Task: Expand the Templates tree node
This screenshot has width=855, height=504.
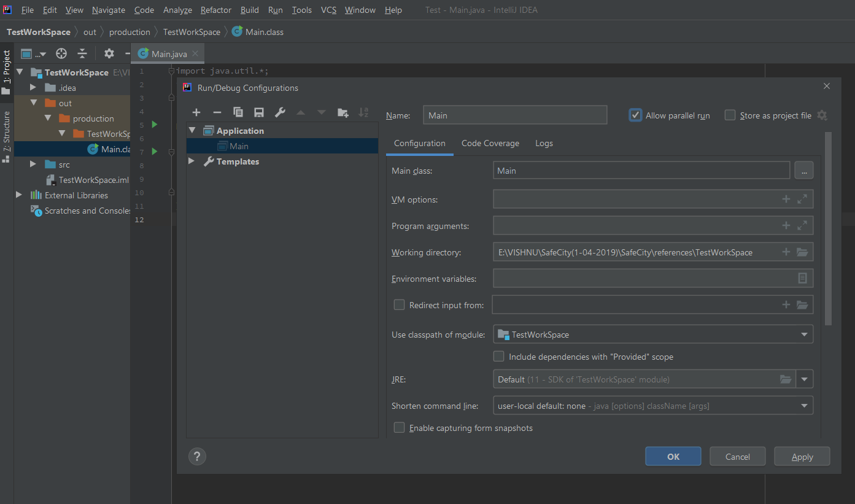Action: point(192,161)
